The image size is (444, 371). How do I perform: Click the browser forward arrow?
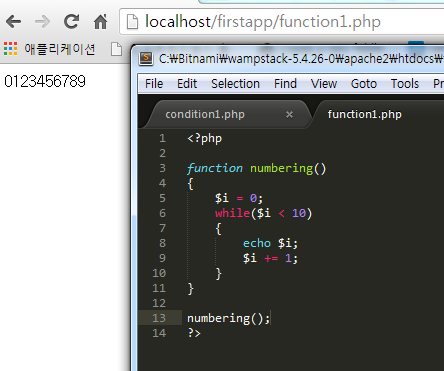pyautogui.click(x=42, y=22)
